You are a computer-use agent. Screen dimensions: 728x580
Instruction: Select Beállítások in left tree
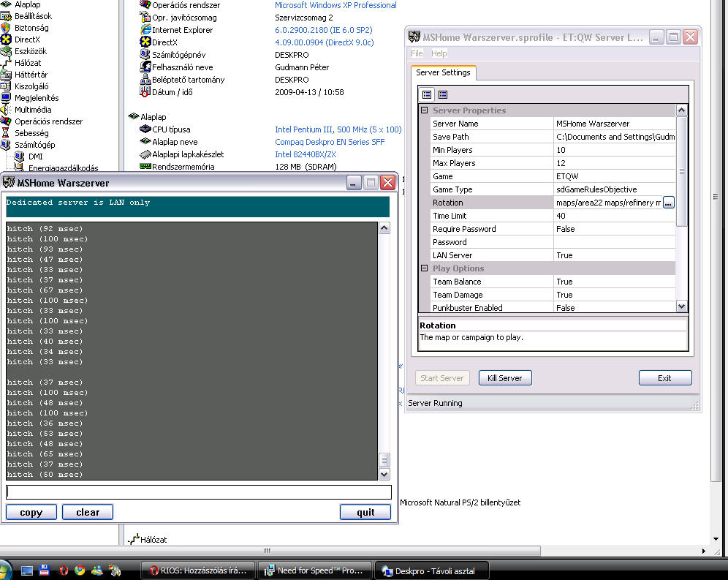coord(33,16)
